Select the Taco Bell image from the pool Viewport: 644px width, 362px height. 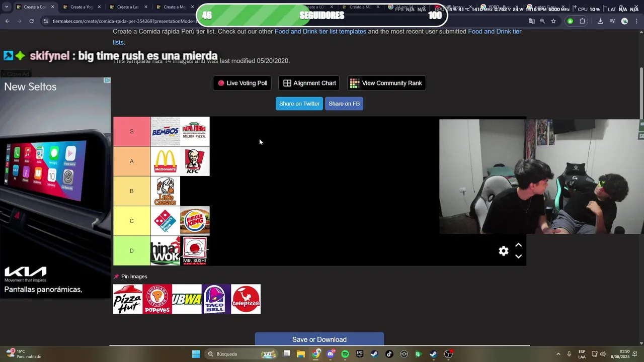[x=216, y=299]
